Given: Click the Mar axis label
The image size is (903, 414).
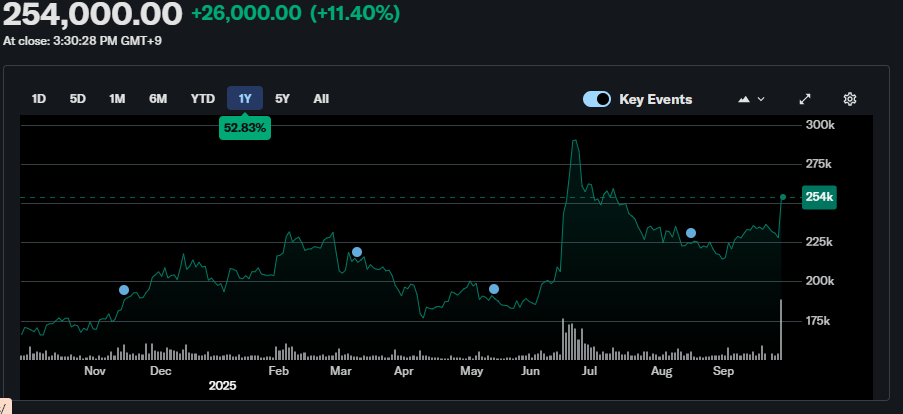Looking at the screenshot, I should point(341,371).
